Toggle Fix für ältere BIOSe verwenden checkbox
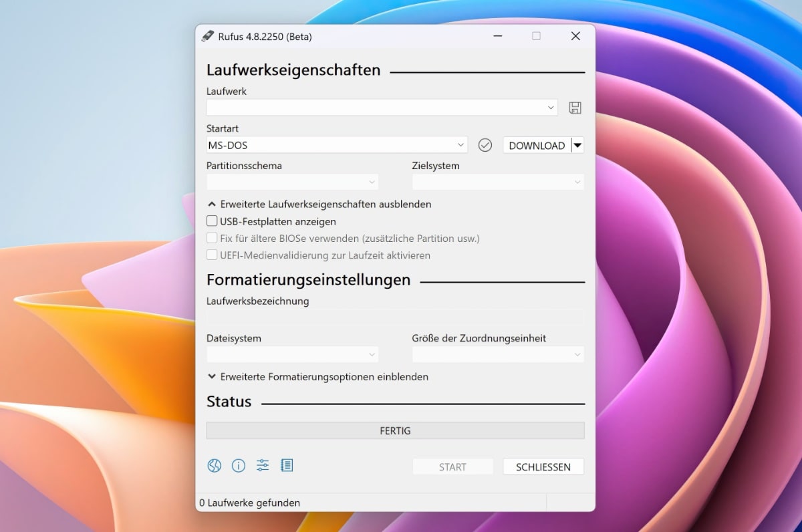 pos(212,238)
